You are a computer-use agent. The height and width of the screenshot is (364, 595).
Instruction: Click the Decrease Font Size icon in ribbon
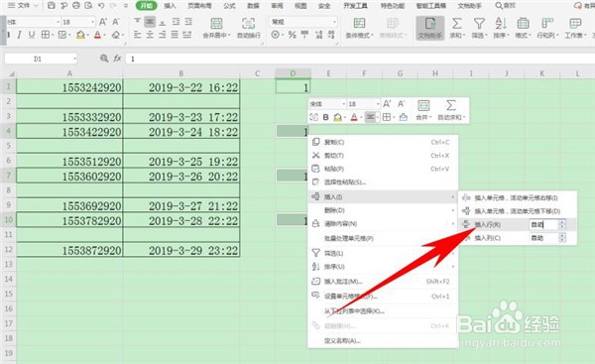pos(116,22)
